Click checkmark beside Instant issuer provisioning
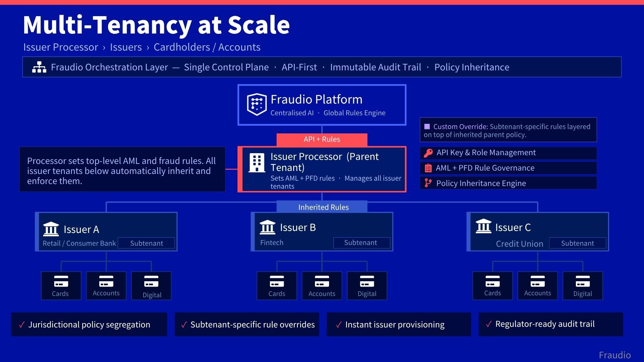Screen dimensions: 644x362 click(339, 325)
